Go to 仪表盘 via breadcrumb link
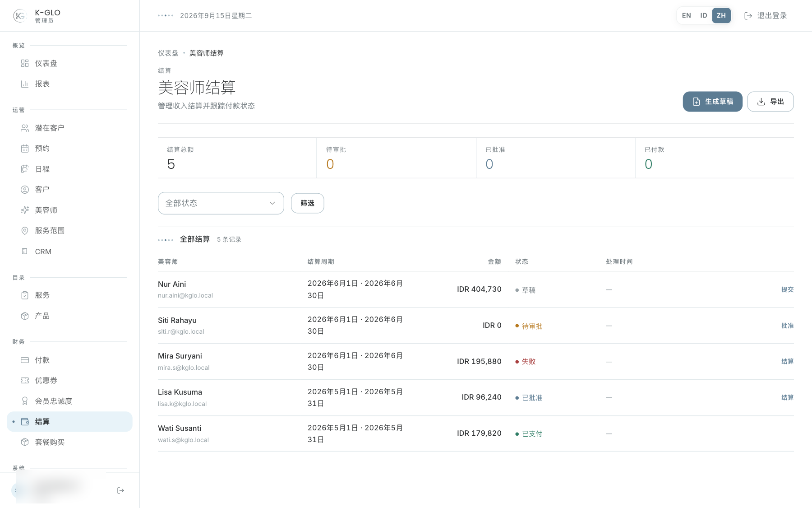The image size is (812, 508). tap(168, 53)
